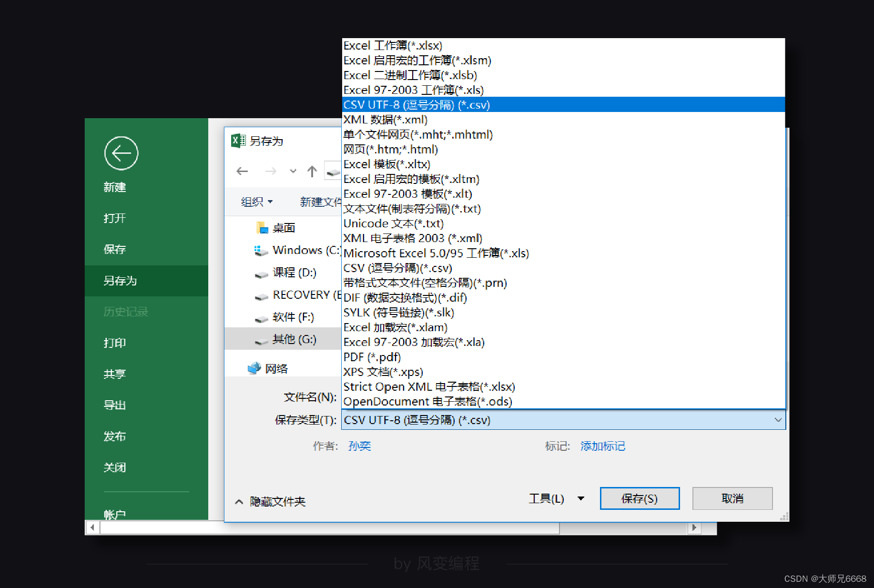The image size is (874, 588).
Task: Choose highlighted CSV UTF-8 (*.csv) option
Action: coord(563,105)
